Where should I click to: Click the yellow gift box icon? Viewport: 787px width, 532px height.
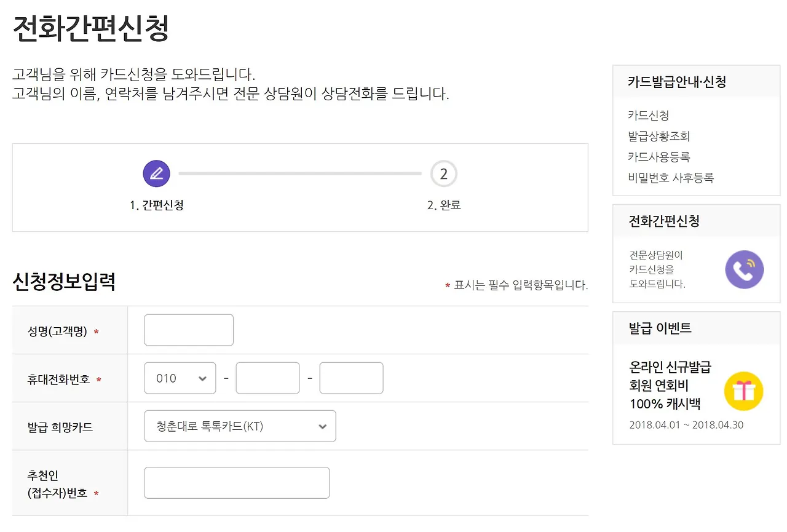pyautogui.click(x=743, y=391)
